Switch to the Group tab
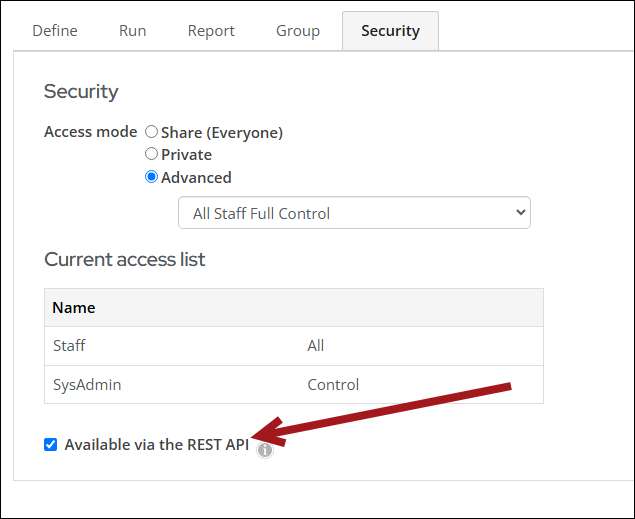The height and width of the screenshot is (519, 635). point(298,31)
